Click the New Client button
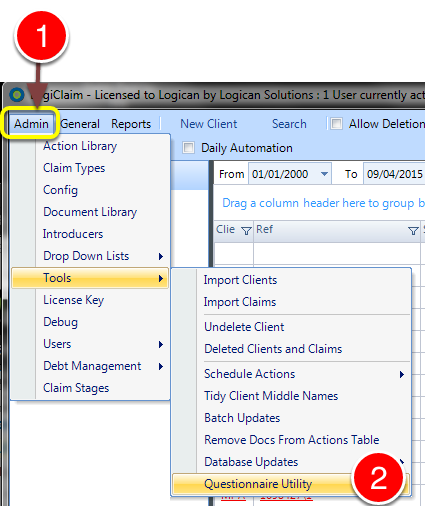This screenshot has height=506, width=425. (x=209, y=124)
